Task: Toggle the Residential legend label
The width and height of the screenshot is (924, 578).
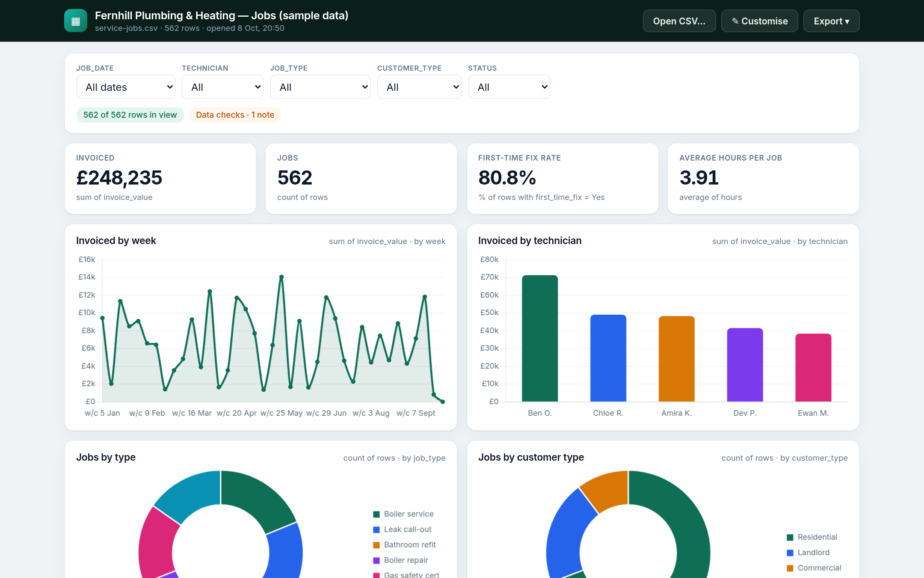Action: coord(817,537)
